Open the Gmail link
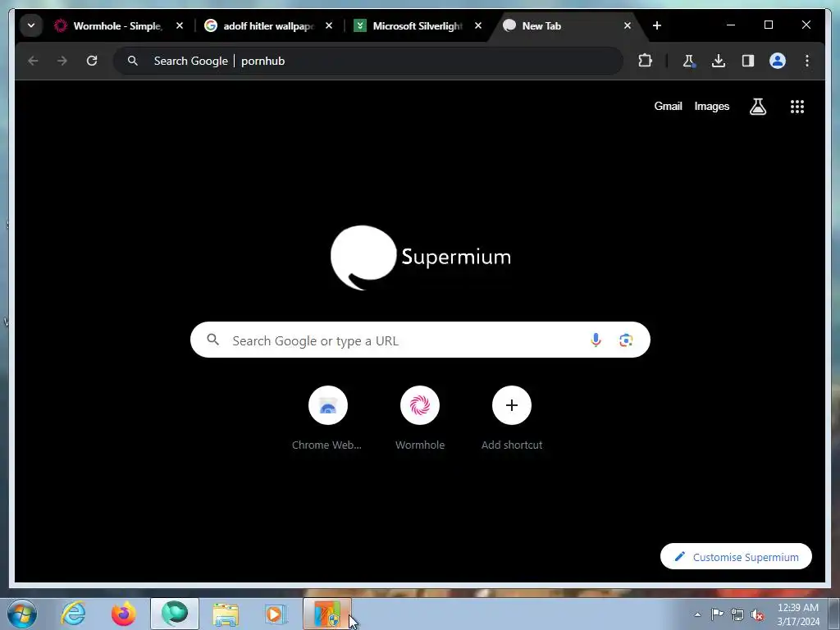This screenshot has width=840, height=630. coord(668,106)
